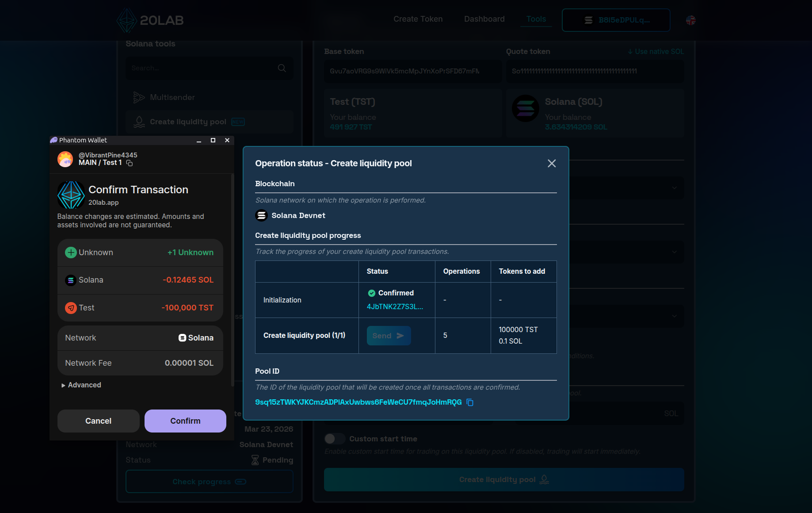Image resolution: width=812 pixels, height=513 pixels.
Task: Click the -100,000 TST amount
Action: [187, 308]
